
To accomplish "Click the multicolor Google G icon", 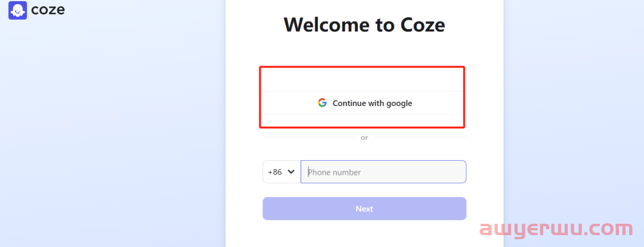I will point(322,103).
